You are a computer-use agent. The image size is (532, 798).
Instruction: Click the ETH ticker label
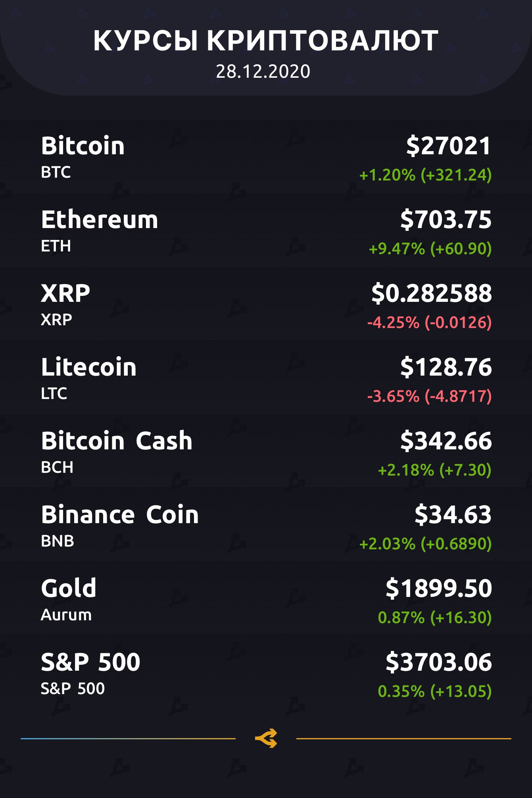[x=56, y=246]
